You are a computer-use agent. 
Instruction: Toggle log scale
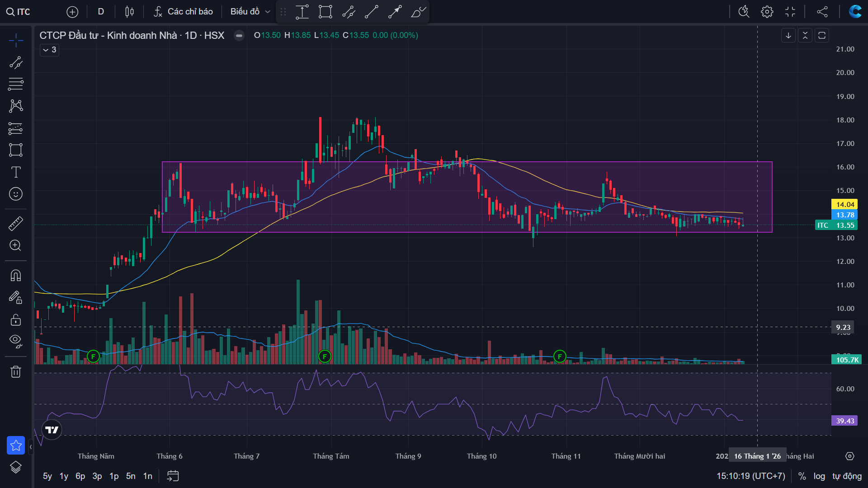click(819, 476)
